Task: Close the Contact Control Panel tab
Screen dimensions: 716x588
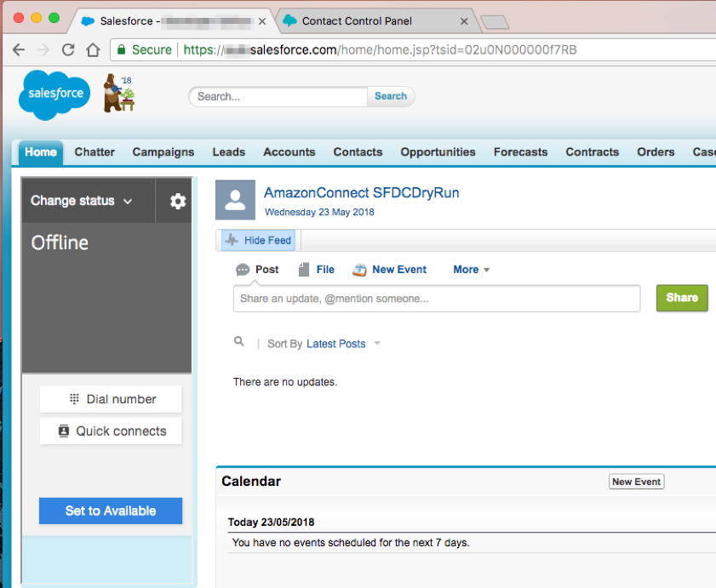Action: click(x=464, y=21)
